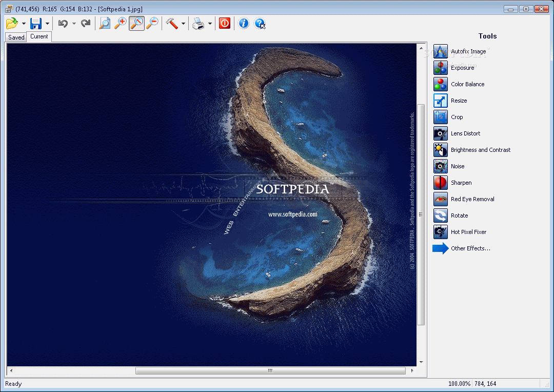This screenshot has width=554, height=392.
Task: Click the Other Effects blue arrow
Action: [x=441, y=248]
